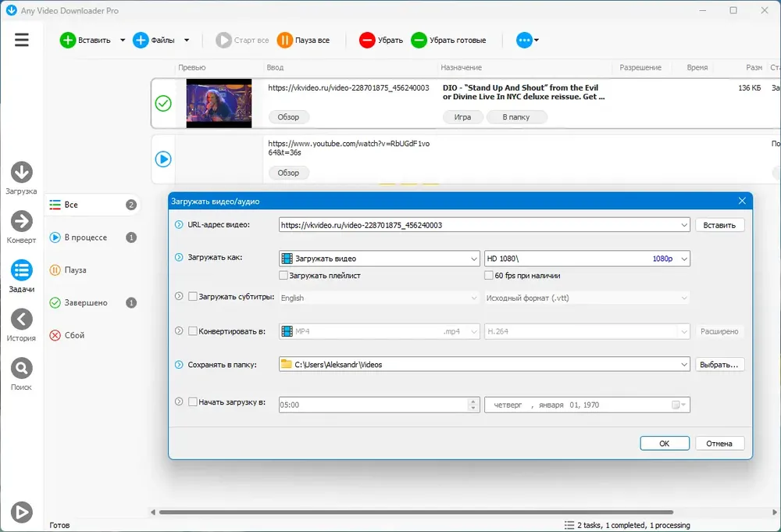Screen dimensions: 781x532
Task: Click the blue play status icon on YouTube task
Action: tap(163, 159)
